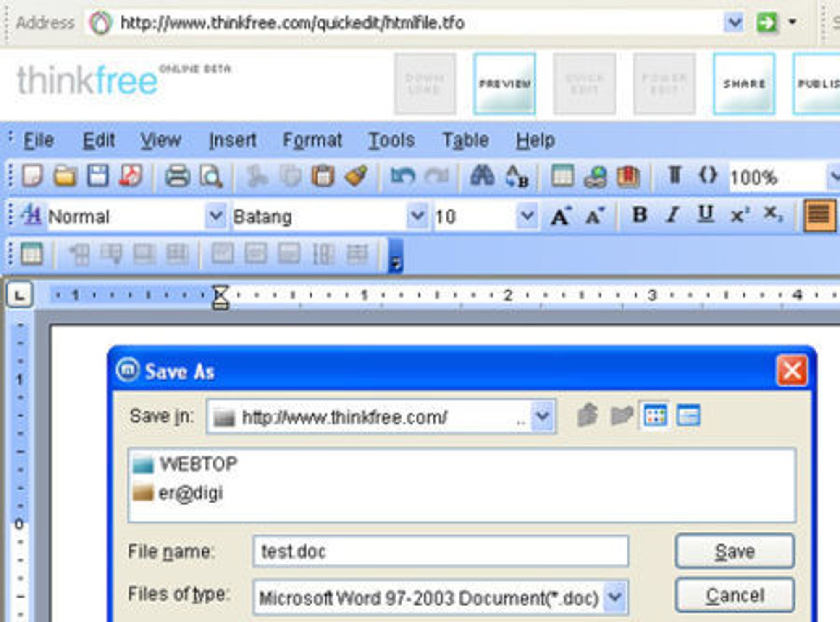Expand the Save in location dropdown
Screen dimensions: 840x622
coord(542,416)
